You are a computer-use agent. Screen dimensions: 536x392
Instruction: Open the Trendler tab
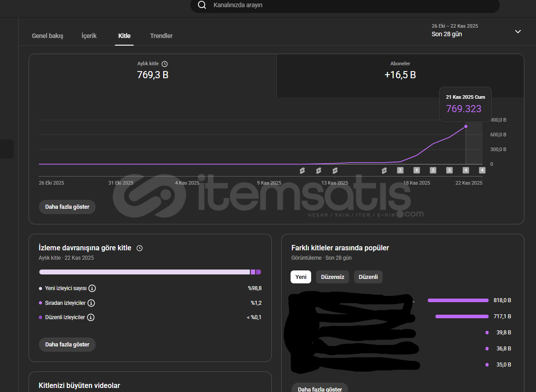[161, 36]
